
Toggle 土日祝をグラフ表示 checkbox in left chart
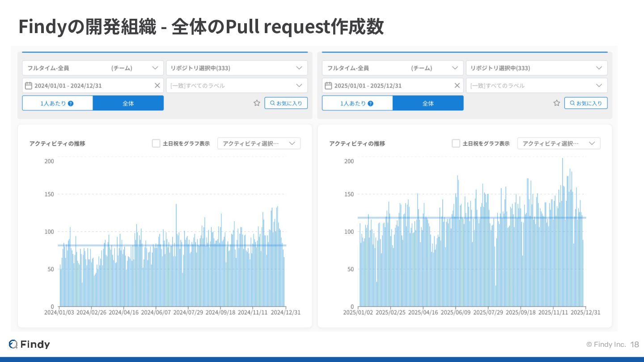click(x=156, y=143)
